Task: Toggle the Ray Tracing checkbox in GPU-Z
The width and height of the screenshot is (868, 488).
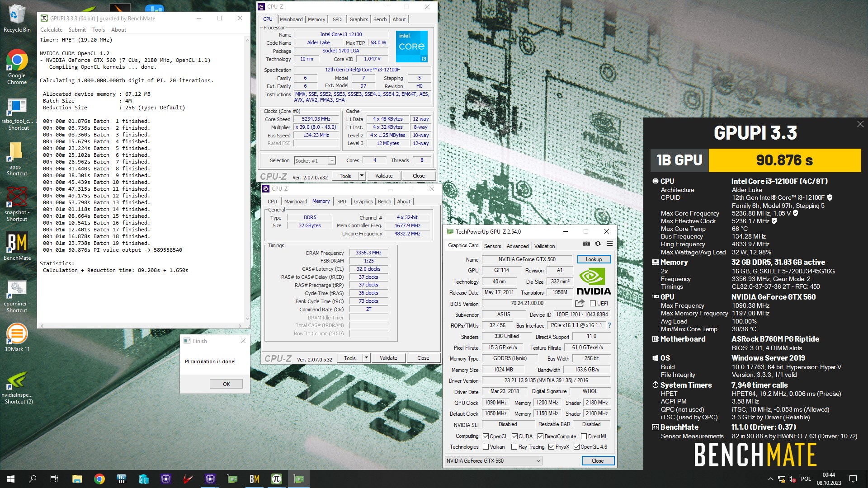Action: (x=514, y=447)
